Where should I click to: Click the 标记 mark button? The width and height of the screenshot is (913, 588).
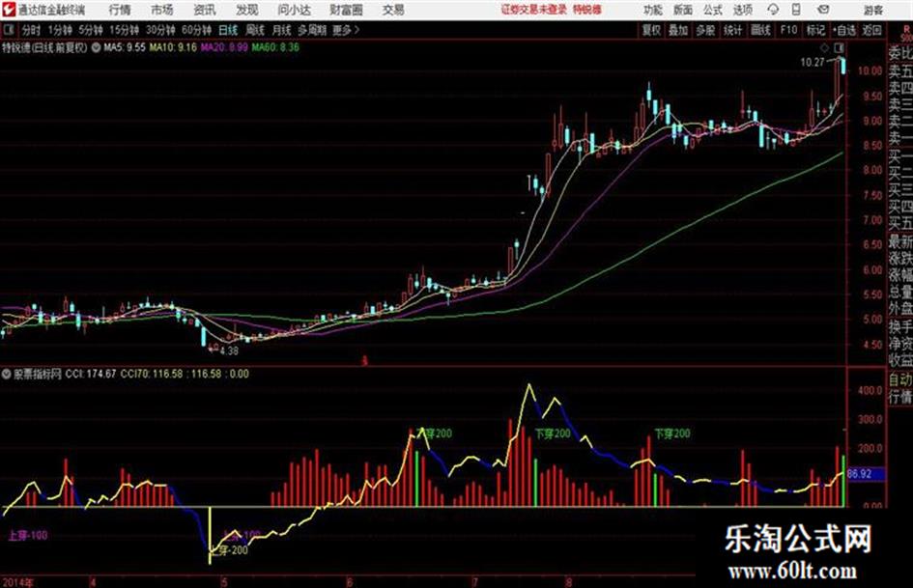point(815,30)
